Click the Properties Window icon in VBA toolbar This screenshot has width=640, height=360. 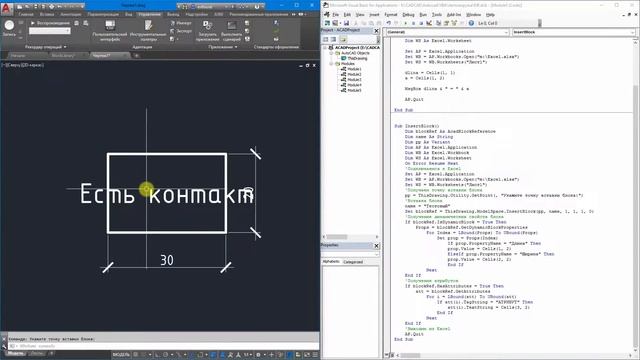[446, 23]
